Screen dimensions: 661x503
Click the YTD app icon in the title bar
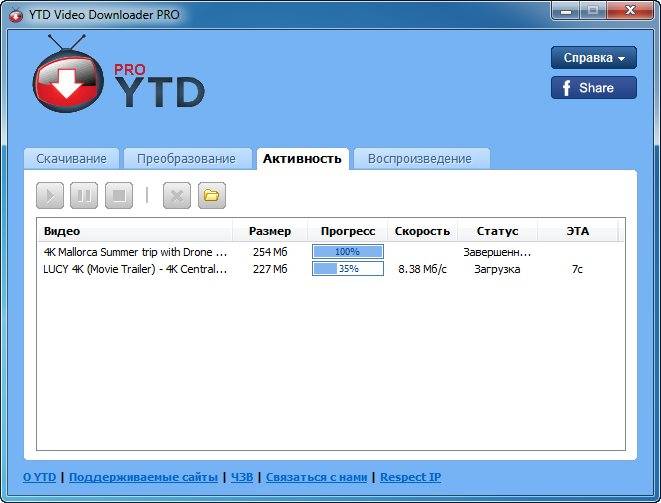[16, 15]
